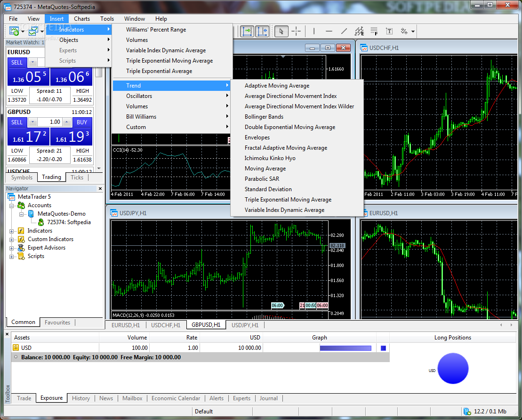Open the Journal tab in Toolbox
Viewport: 522px width, 420px height.
pos(269,398)
